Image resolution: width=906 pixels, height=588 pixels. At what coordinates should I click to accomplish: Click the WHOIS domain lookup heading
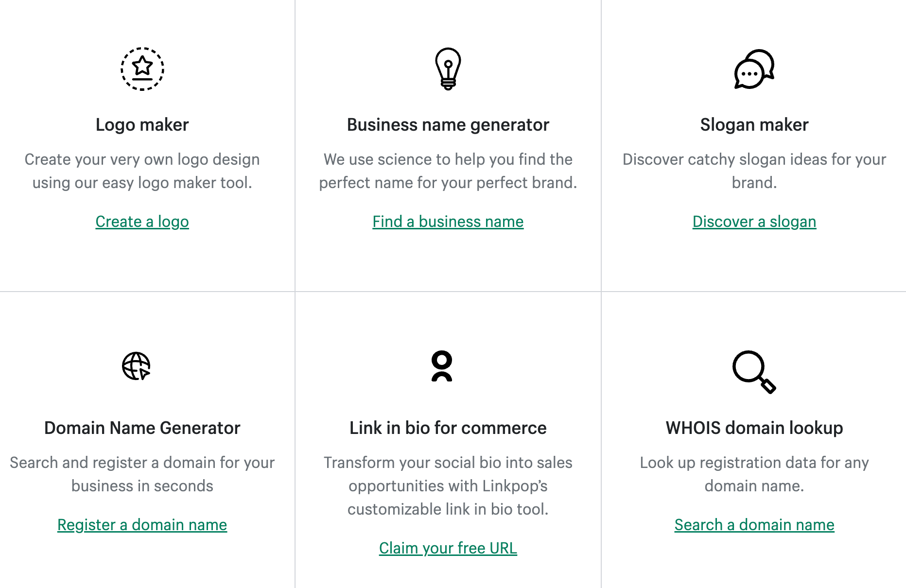pyautogui.click(x=754, y=428)
